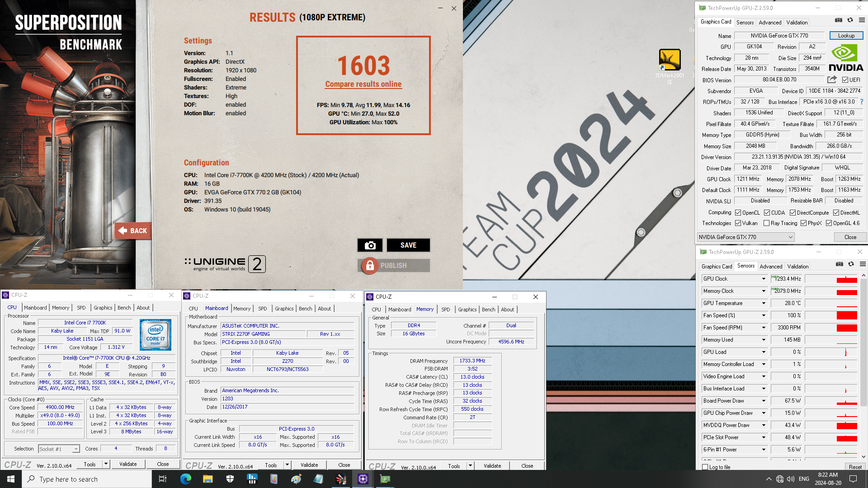
Task: Open hamburger menu in GPU-Z Graphics Card window
Action: coord(862,20)
